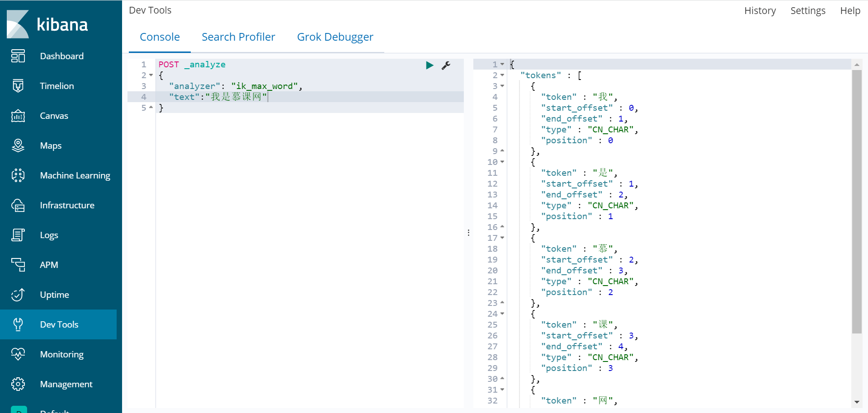
Task: Collapse fifth token object at line 31
Action: tap(502, 390)
